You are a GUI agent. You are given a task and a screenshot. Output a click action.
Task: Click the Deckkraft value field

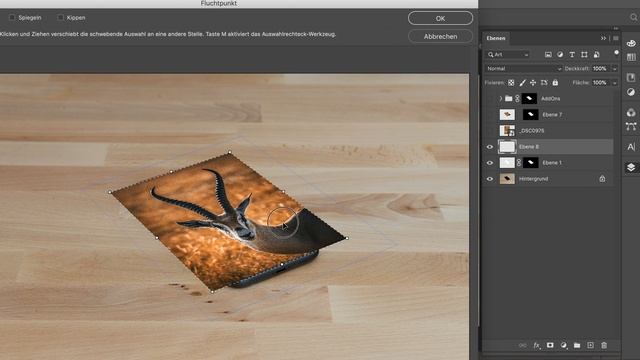coord(600,69)
